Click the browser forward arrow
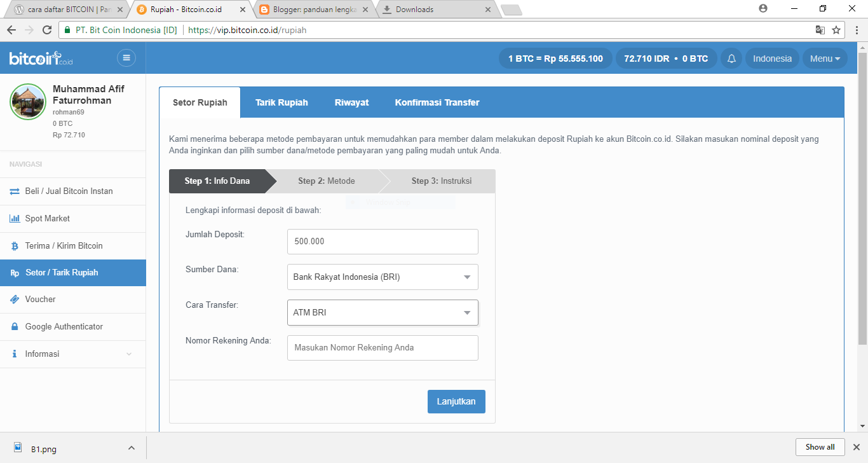The width and height of the screenshot is (868, 463). [29, 30]
